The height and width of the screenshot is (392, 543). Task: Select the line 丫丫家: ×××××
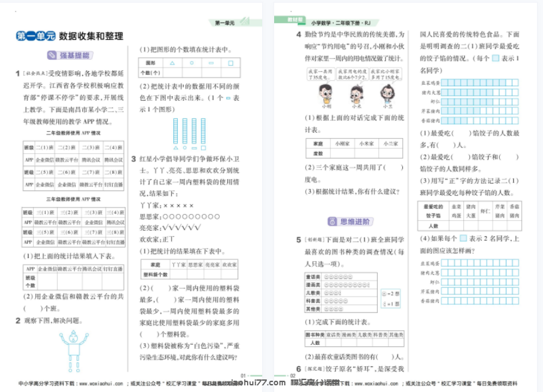click(167, 206)
